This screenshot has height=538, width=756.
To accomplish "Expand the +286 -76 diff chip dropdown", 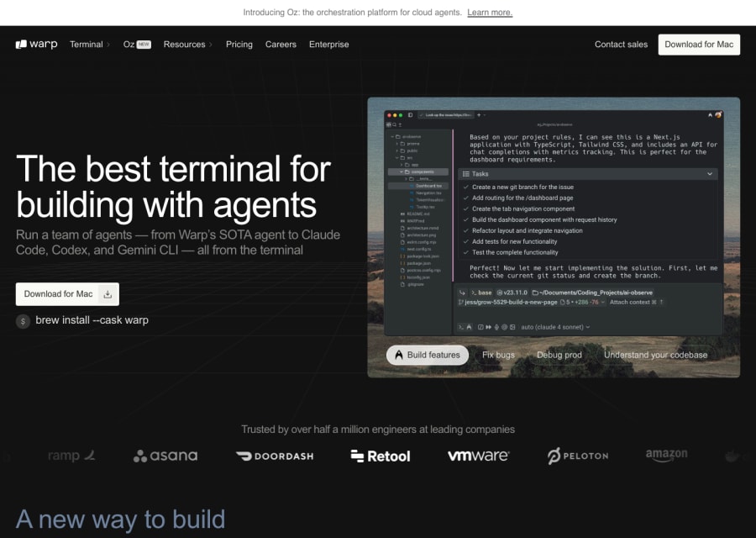I will pos(602,302).
